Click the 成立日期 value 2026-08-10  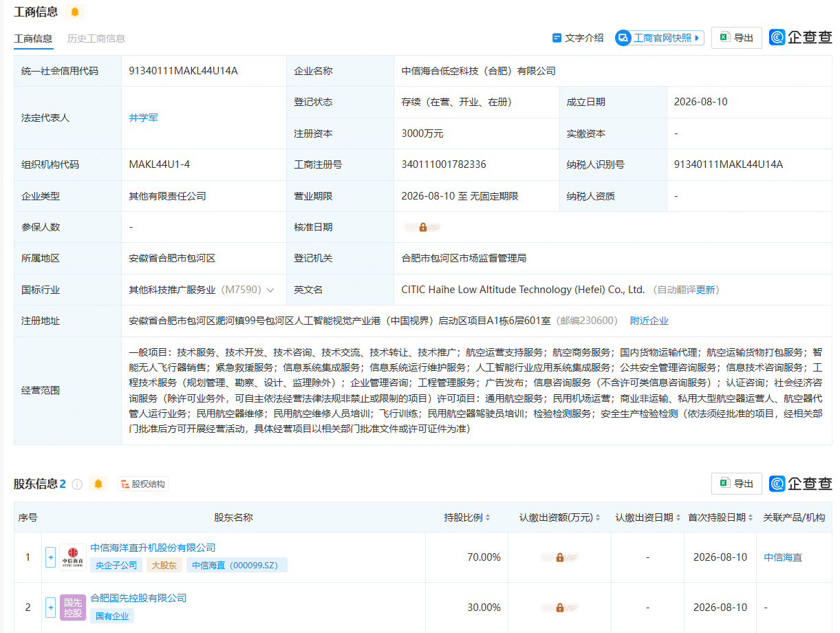coord(701,102)
